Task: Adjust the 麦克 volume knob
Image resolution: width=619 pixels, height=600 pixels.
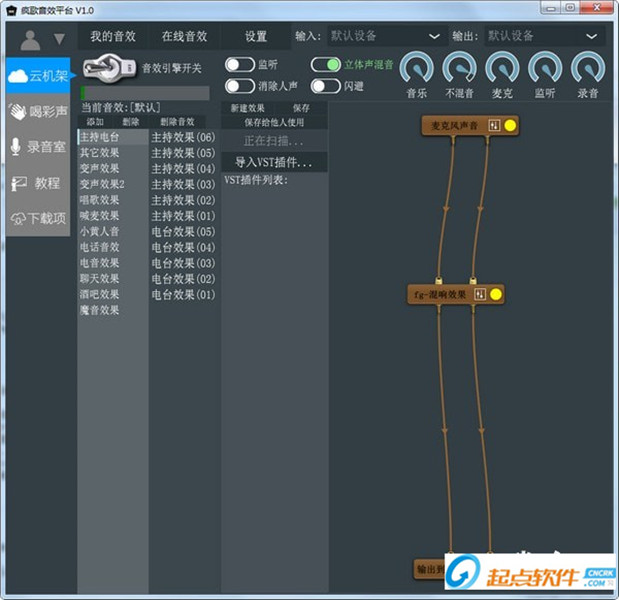Action: click(502, 68)
